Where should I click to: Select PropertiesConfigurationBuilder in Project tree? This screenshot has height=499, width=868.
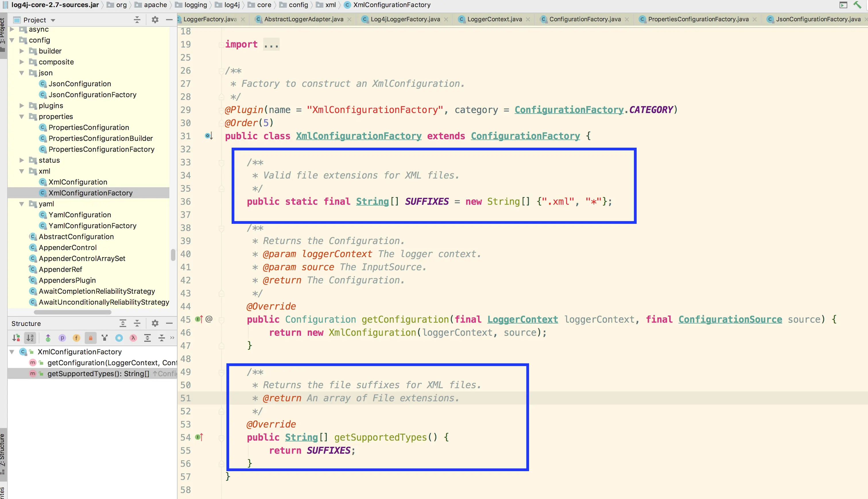(x=100, y=139)
